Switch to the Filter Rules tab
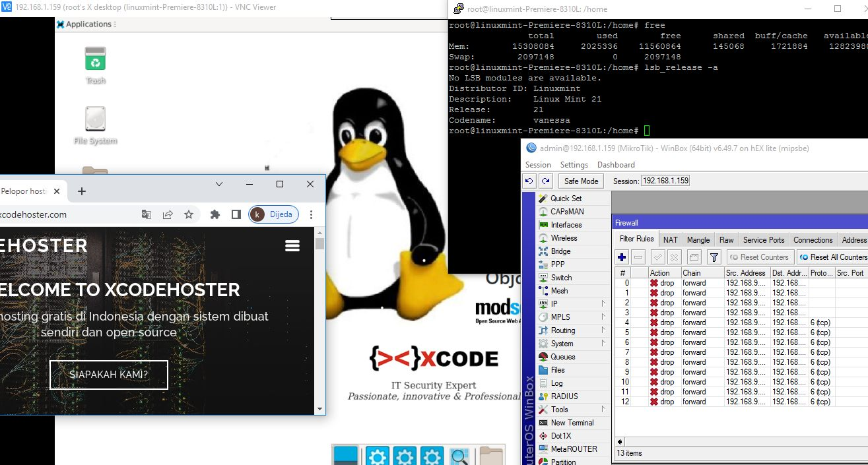 (x=636, y=239)
